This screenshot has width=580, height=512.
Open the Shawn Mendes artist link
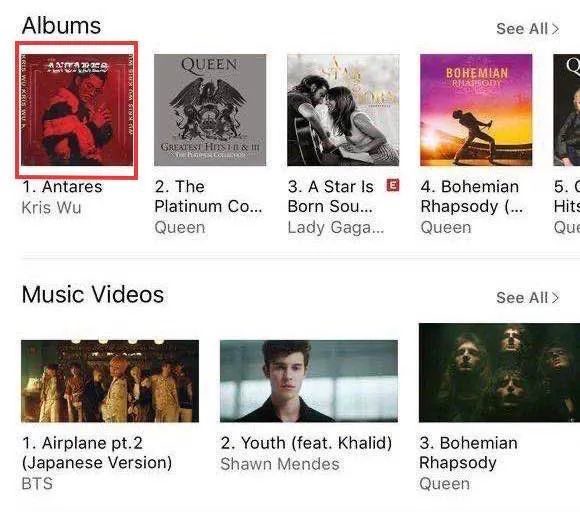pos(280,464)
